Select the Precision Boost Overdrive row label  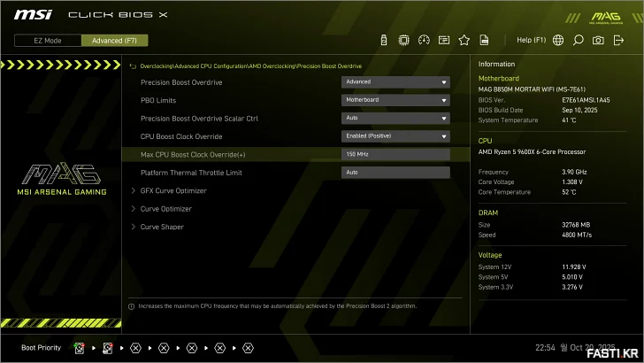[181, 82]
